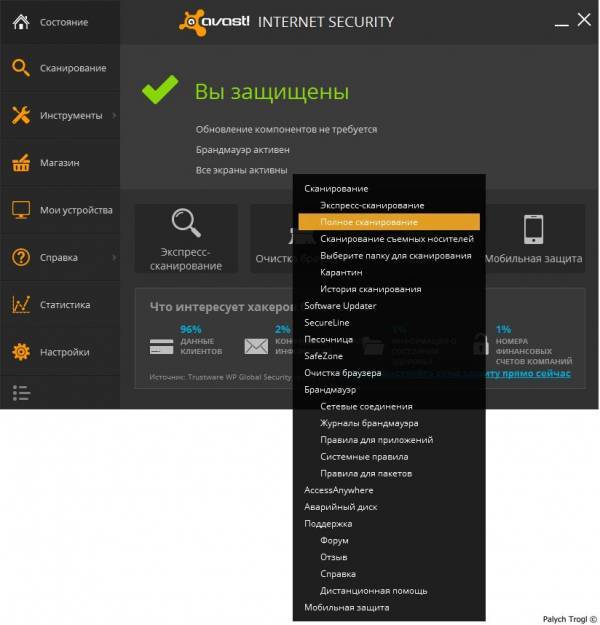The height and width of the screenshot is (625, 600).
Task: Click 'Обновление компонентов не требуется' text
Action: [x=286, y=130]
